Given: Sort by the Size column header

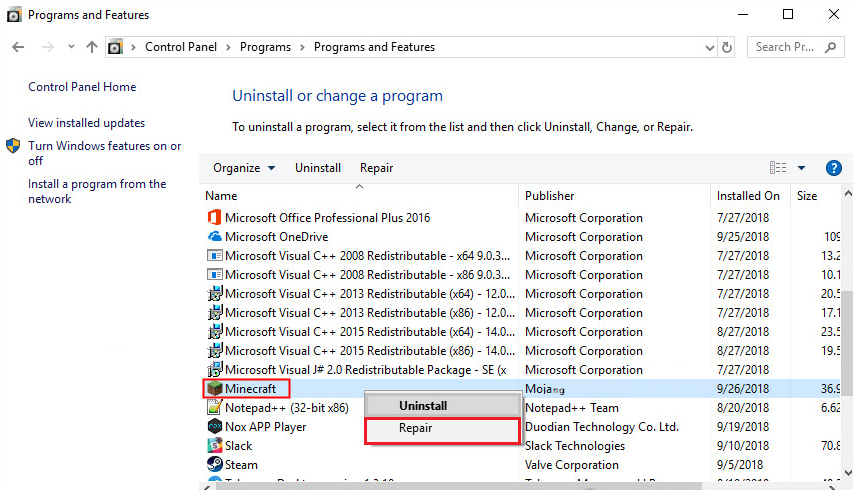Looking at the screenshot, I should pos(815,196).
